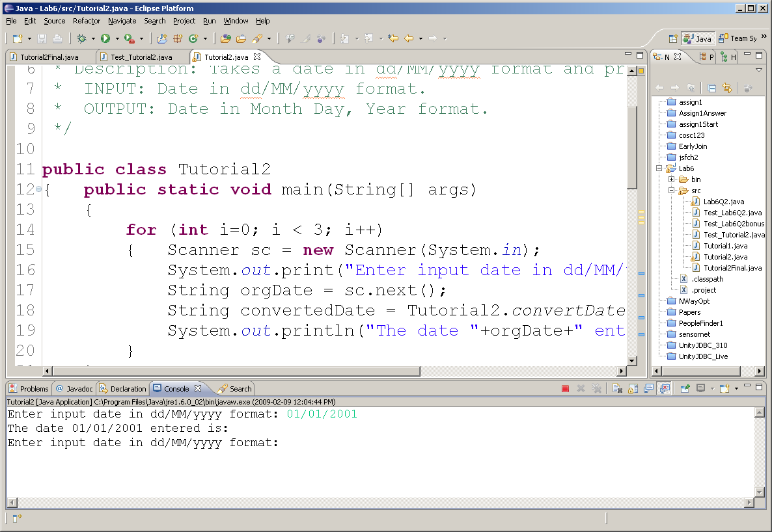Open dropdown next to New icon

tap(29, 38)
